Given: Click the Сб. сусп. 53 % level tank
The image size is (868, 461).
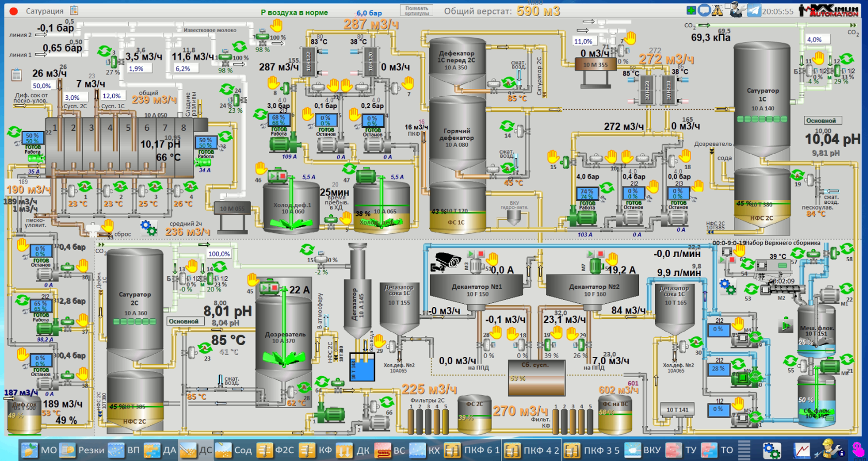Looking at the screenshot, I should tap(536, 378).
